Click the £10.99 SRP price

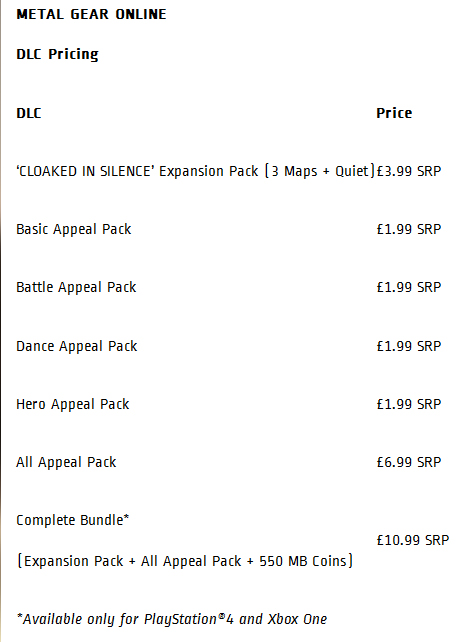tap(413, 540)
